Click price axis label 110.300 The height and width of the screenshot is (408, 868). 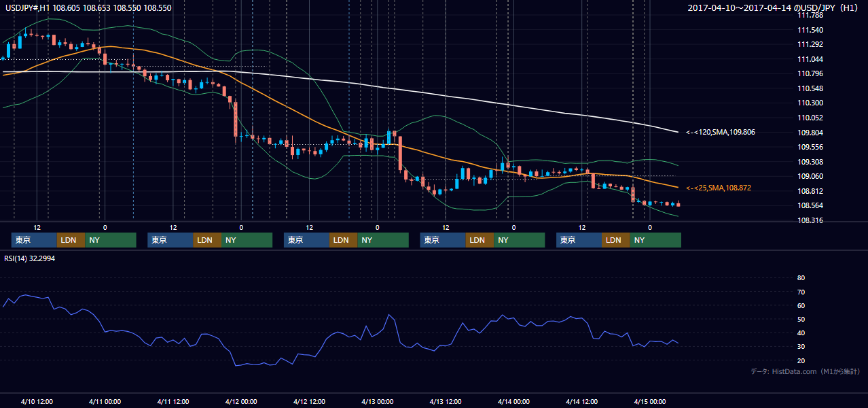click(x=810, y=103)
